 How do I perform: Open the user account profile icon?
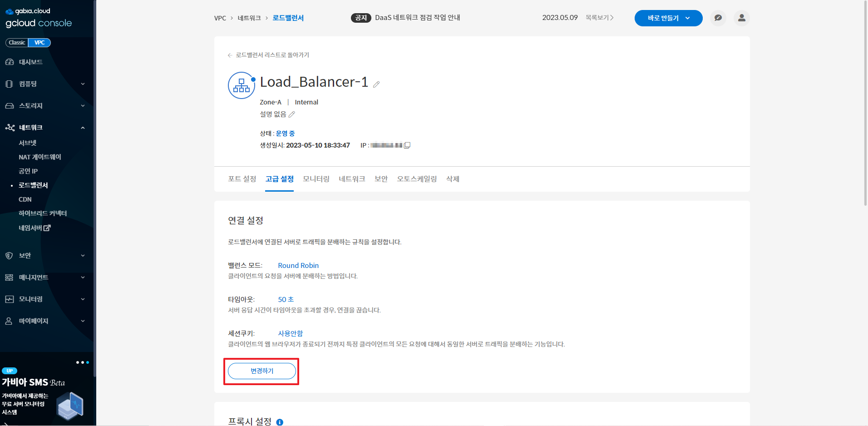click(x=741, y=18)
